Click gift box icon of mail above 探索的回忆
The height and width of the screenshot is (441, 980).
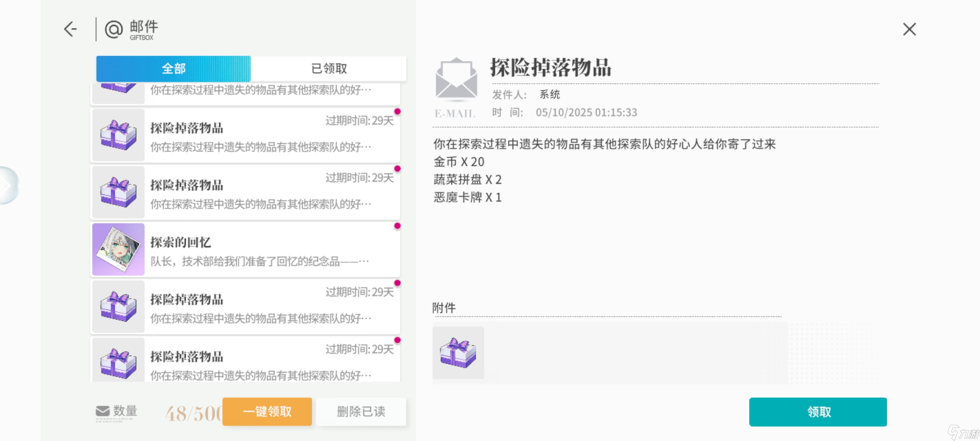tap(118, 193)
